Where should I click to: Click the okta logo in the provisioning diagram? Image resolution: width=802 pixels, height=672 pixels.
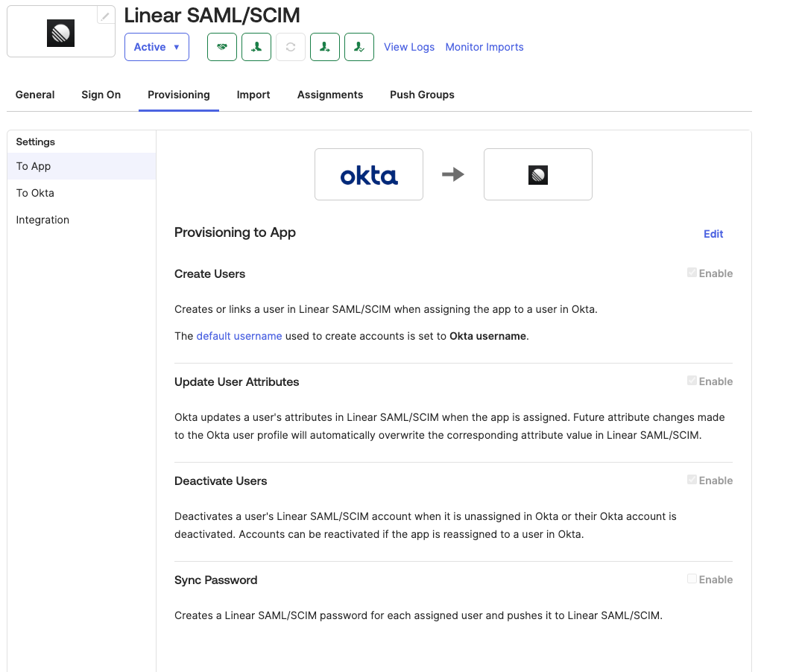[x=368, y=174]
